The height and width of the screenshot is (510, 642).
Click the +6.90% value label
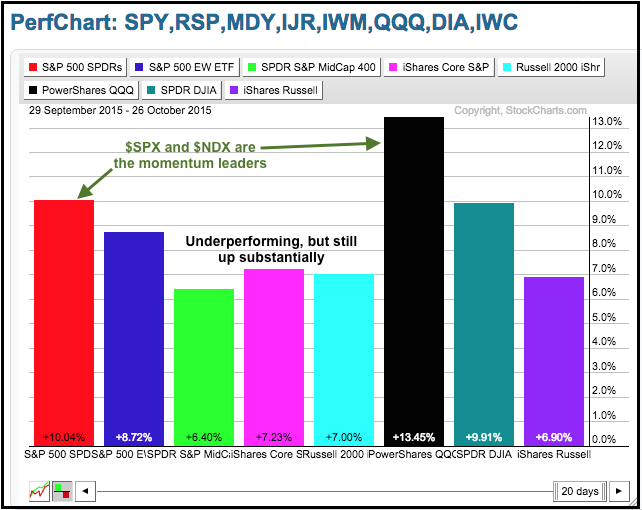point(554,437)
